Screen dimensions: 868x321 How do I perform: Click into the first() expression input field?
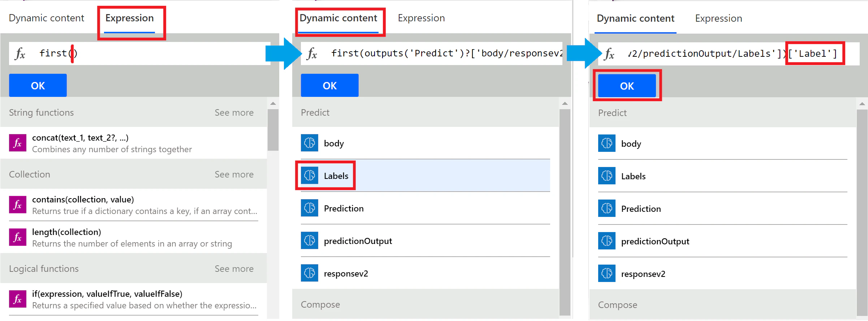(x=140, y=54)
